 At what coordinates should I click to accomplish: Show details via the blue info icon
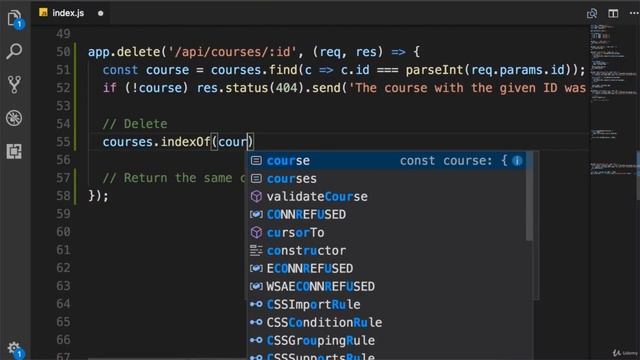[x=517, y=160]
